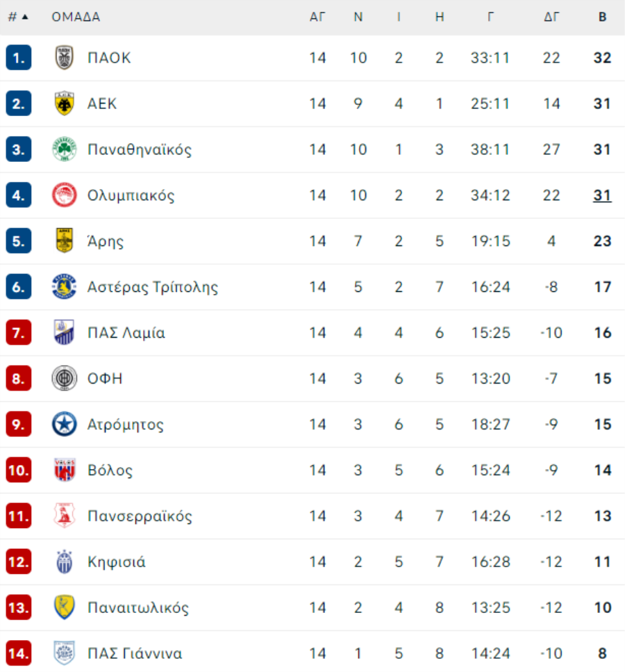The image size is (625, 672).
Task: Click the Παναιτωλικός yellow crest icon
Action: pyautogui.click(x=65, y=608)
